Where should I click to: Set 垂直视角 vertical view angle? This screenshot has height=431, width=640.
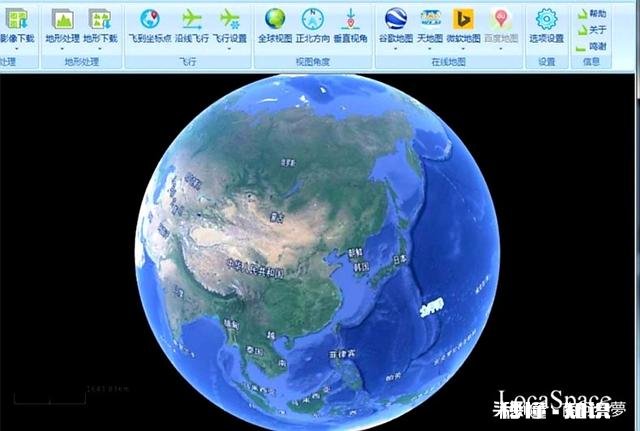click(x=351, y=25)
